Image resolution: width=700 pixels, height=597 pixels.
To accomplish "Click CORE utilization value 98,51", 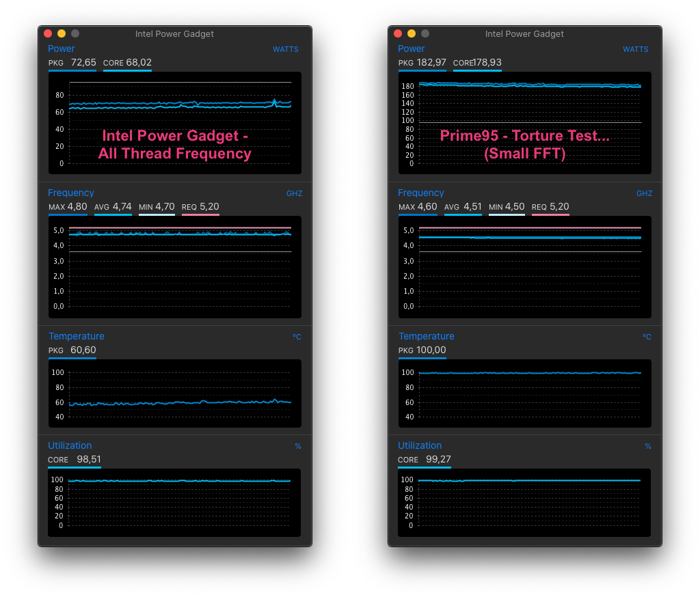I will [x=89, y=460].
